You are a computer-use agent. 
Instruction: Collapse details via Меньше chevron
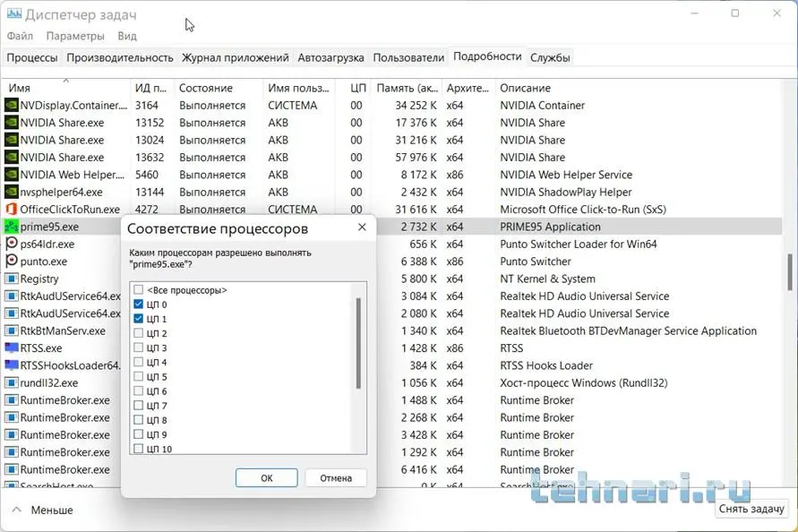point(17,510)
